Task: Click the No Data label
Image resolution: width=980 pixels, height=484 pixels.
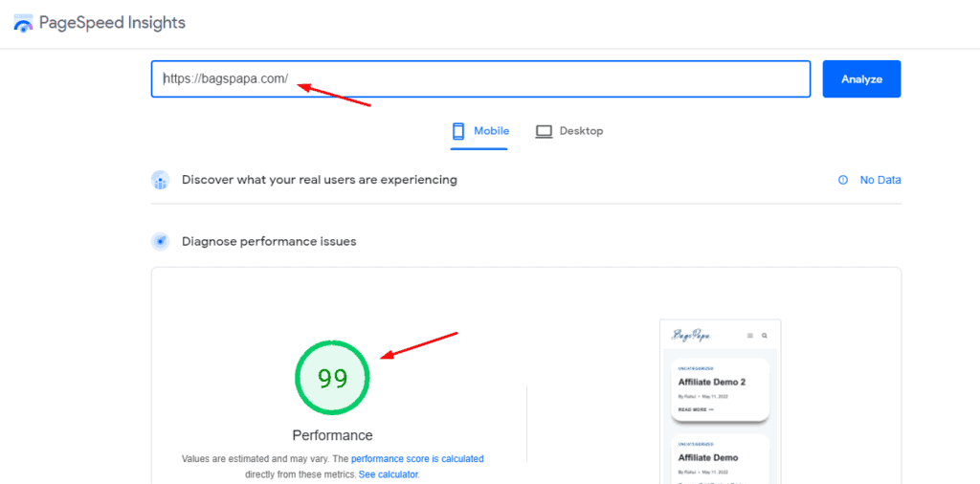Action: (x=880, y=180)
